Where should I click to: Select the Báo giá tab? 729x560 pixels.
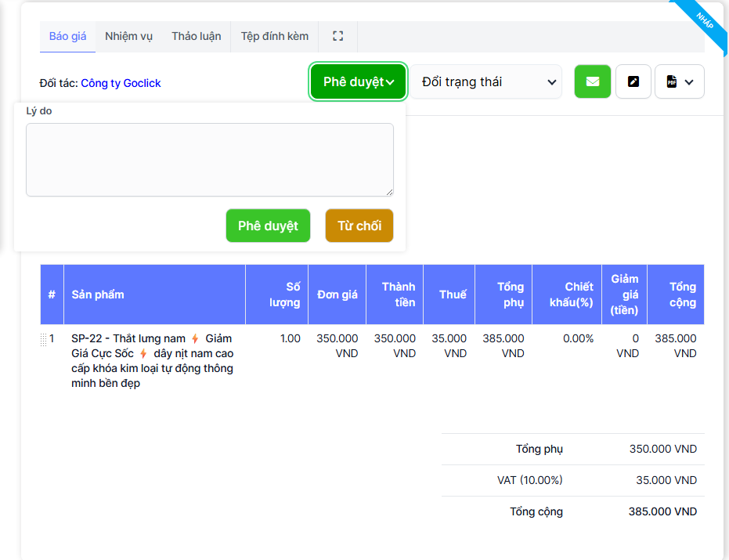67,36
